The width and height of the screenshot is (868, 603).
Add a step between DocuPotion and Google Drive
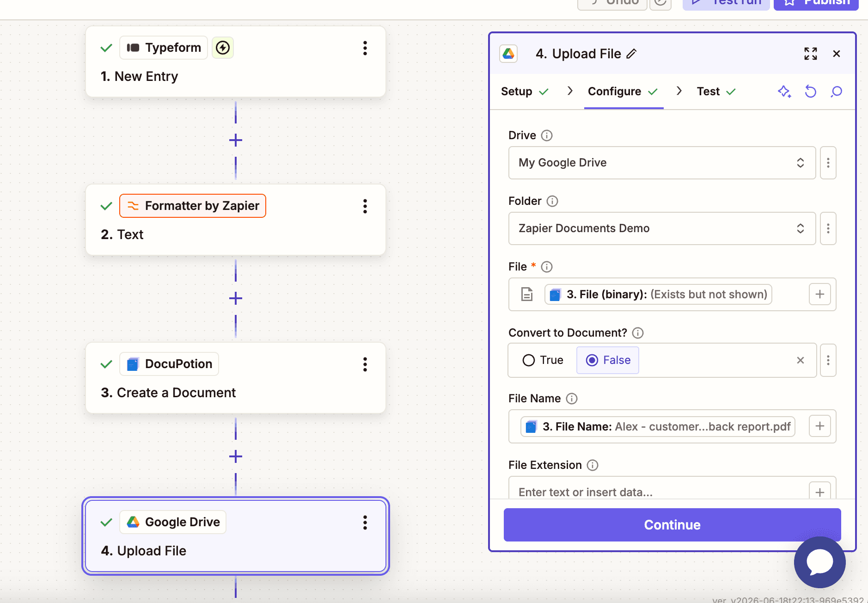(236, 456)
